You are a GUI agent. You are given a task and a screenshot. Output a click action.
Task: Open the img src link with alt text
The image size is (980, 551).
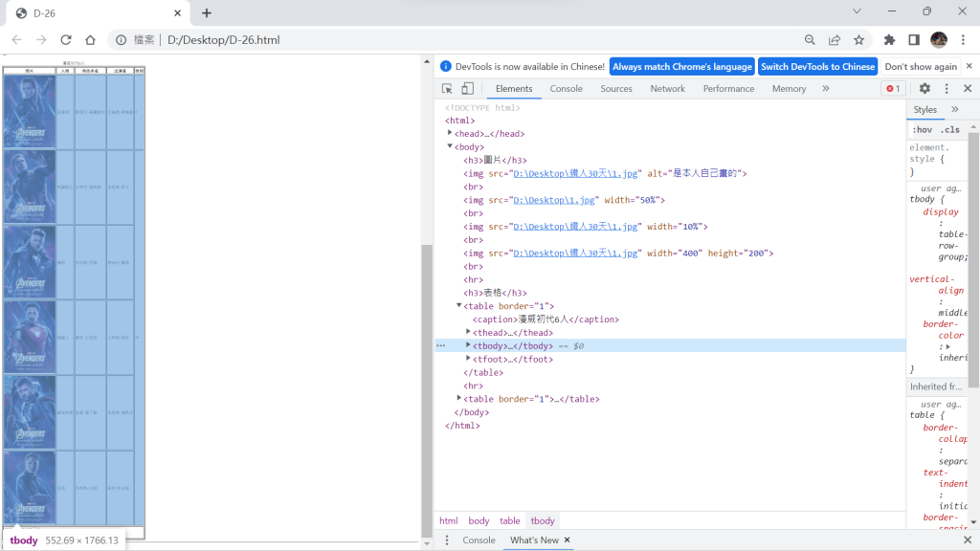[575, 174]
